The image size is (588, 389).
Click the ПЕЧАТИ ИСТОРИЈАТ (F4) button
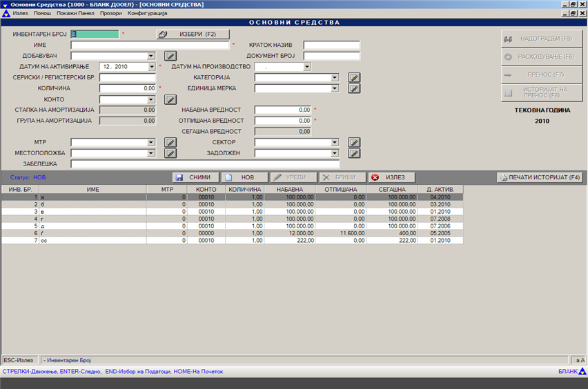540,177
